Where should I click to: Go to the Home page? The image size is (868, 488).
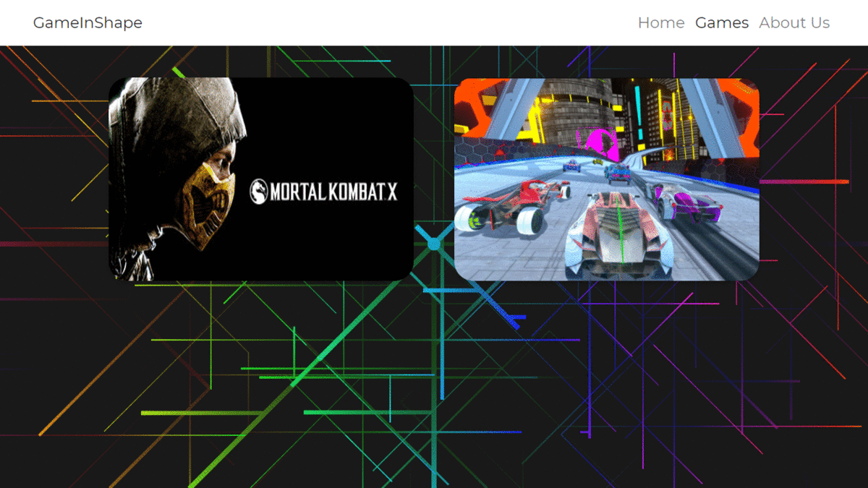click(661, 22)
